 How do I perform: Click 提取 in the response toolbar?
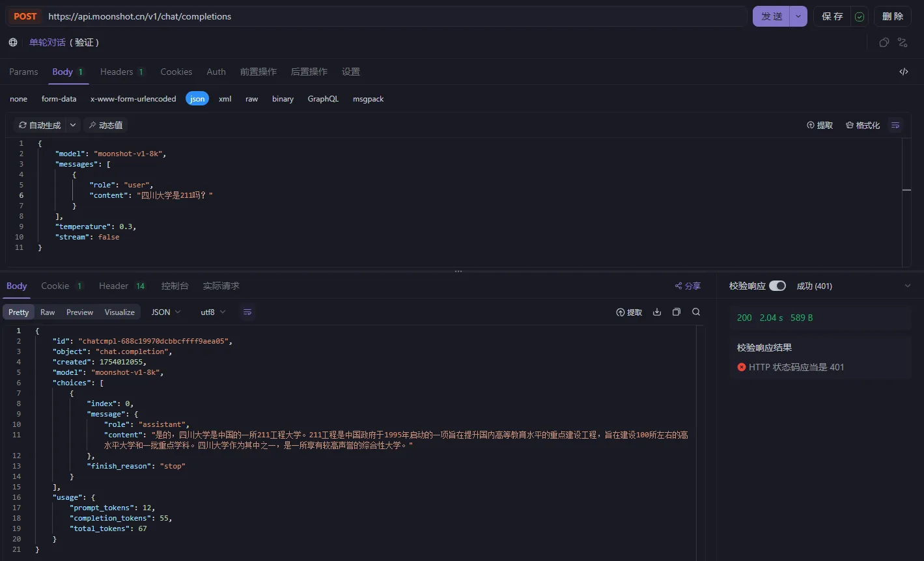pyautogui.click(x=629, y=312)
